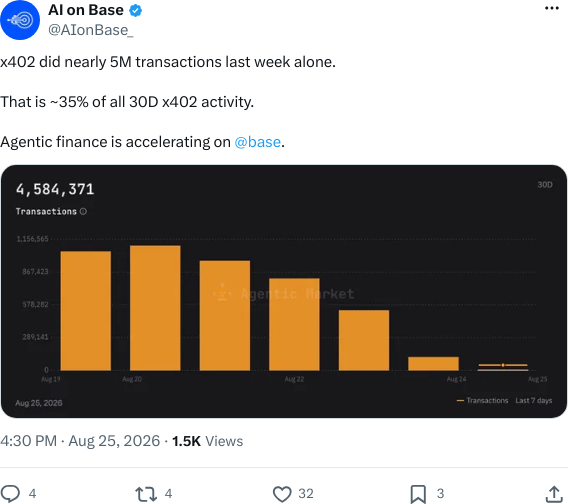Click the reply speech bubble icon
Screen dimensions: 568x504
(x=10, y=493)
